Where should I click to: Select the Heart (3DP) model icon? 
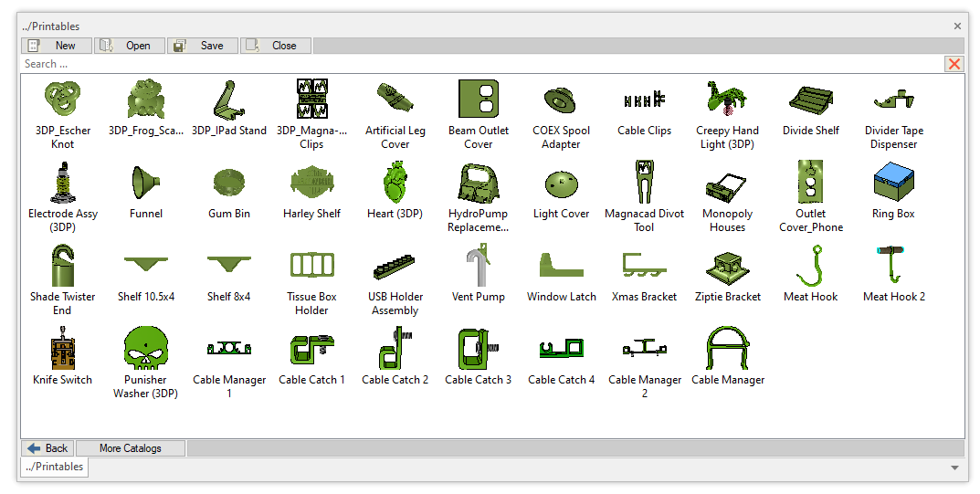[x=395, y=182]
